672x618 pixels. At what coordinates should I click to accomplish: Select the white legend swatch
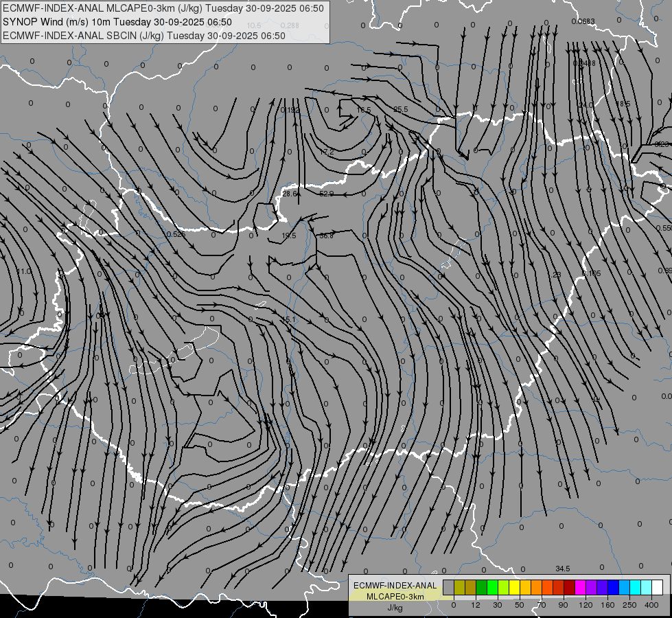657,587
